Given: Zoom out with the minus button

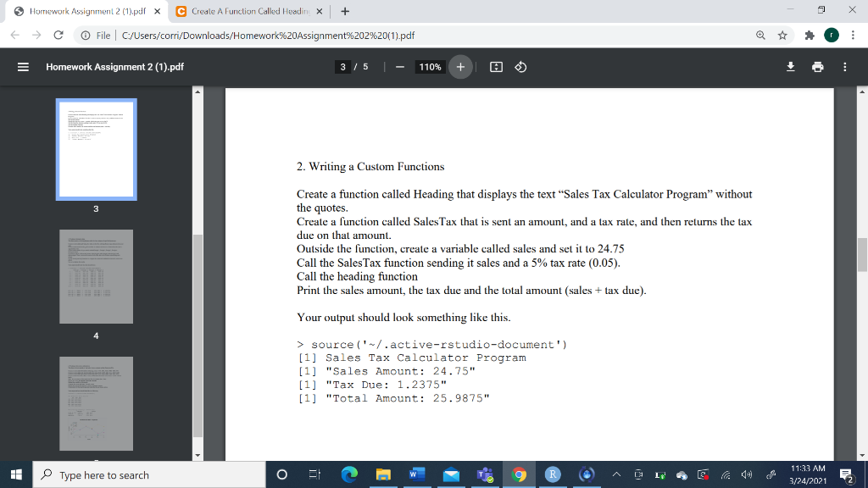Looking at the screenshot, I should coord(400,67).
